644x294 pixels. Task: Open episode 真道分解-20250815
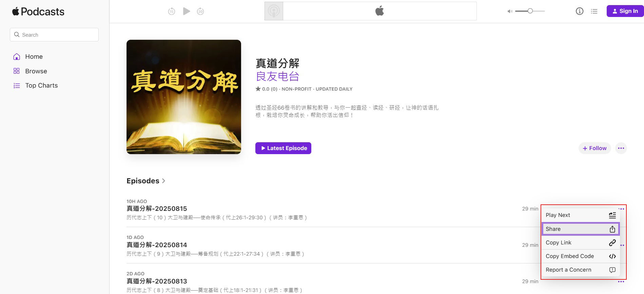pos(157,208)
